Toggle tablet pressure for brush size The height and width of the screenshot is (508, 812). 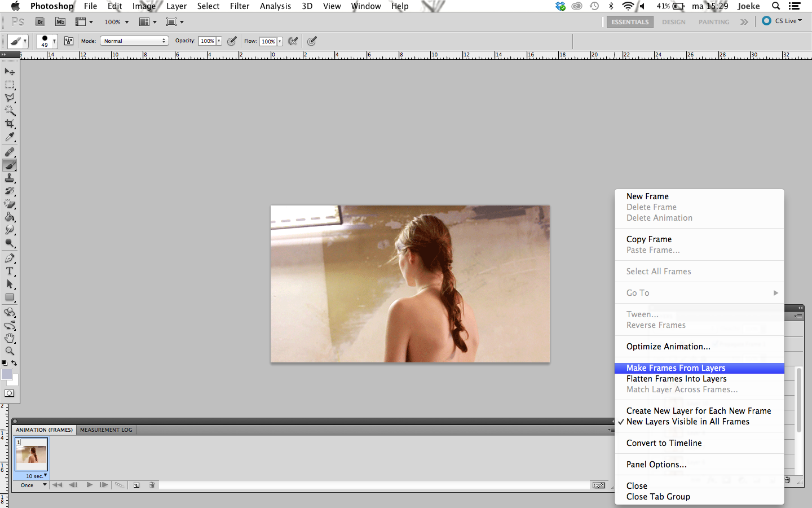click(x=312, y=41)
